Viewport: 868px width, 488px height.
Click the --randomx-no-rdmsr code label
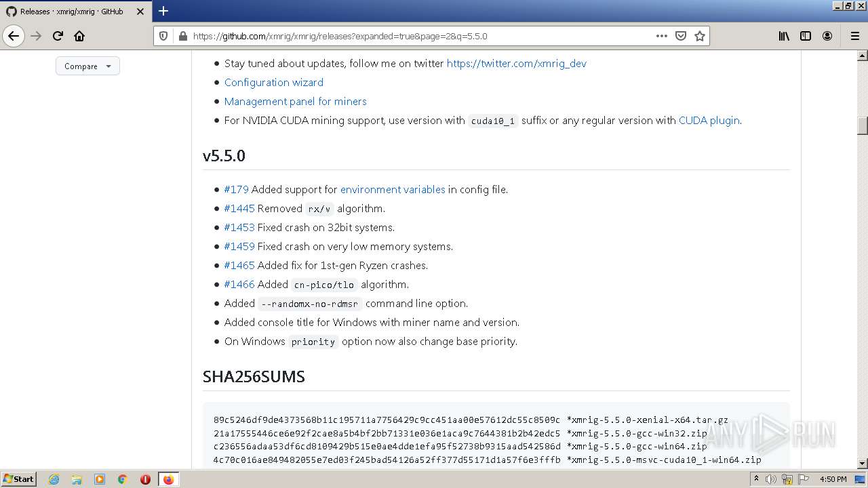click(x=310, y=304)
